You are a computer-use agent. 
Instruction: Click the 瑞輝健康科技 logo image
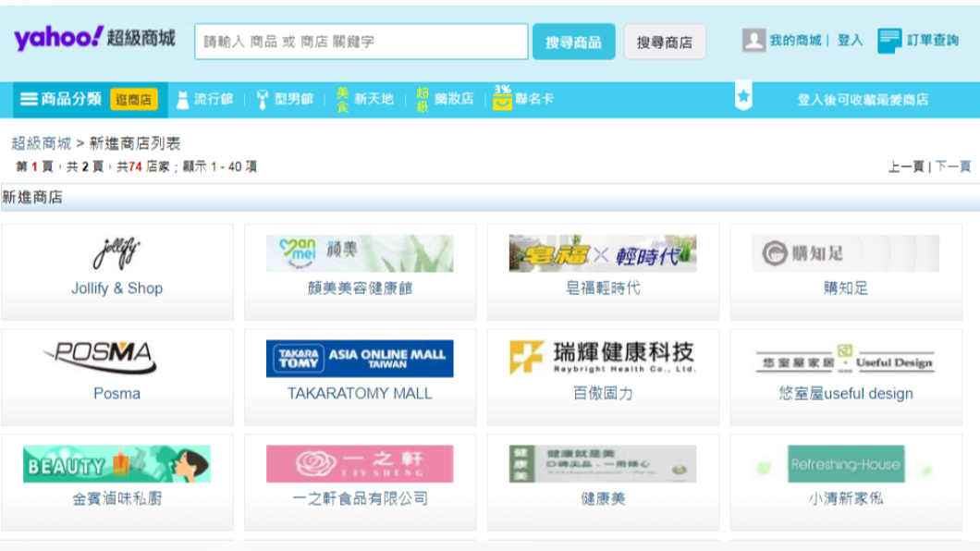[603, 359]
